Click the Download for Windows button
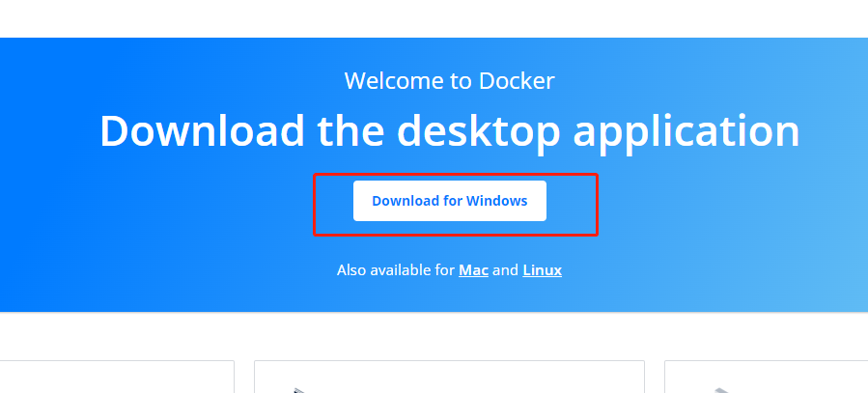Image resolution: width=868 pixels, height=393 pixels. tap(450, 201)
